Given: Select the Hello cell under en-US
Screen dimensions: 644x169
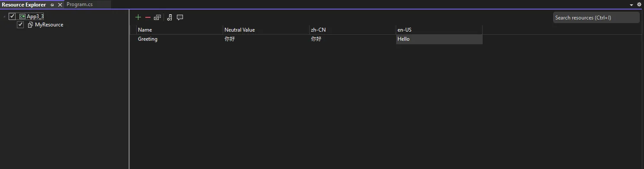Looking at the screenshot, I should tap(439, 39).
